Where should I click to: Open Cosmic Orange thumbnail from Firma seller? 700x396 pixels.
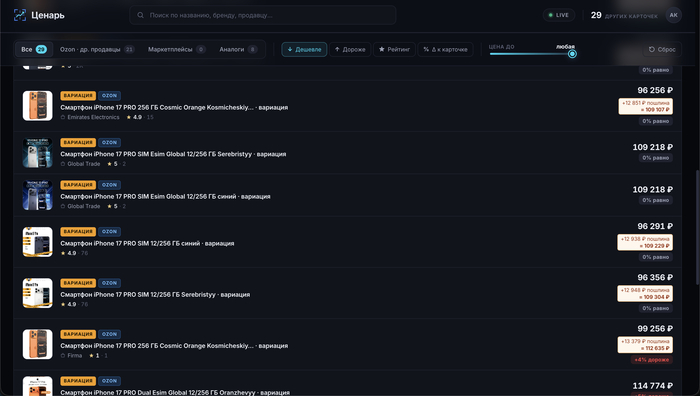tap(38, 344)
